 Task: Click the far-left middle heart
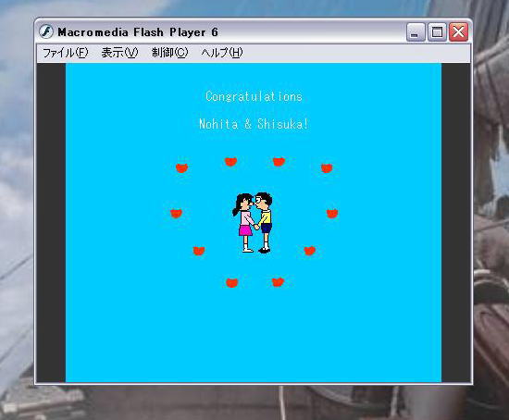pos(176,214)
